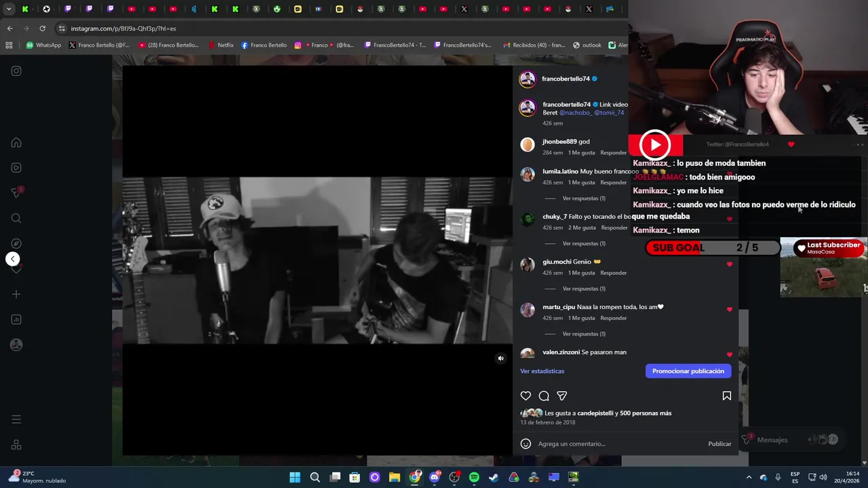Open @nachobo_ mention in caption
The height and width of the screenshot is (488, 868).
pos(575,113)
